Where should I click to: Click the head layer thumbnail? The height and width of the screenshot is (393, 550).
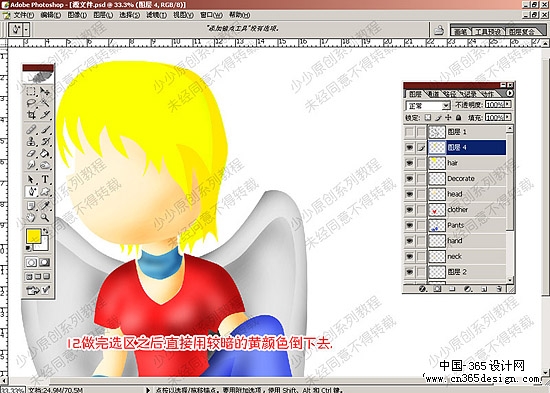tap(437, 194)
